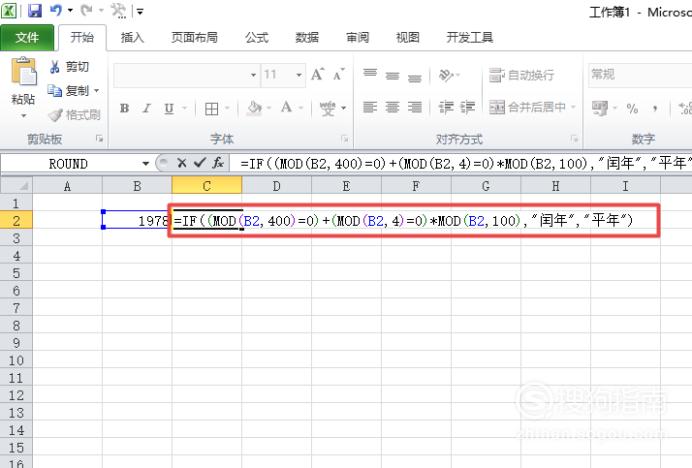
Task: Toggle Bold formatting
Action: point(124,109)
